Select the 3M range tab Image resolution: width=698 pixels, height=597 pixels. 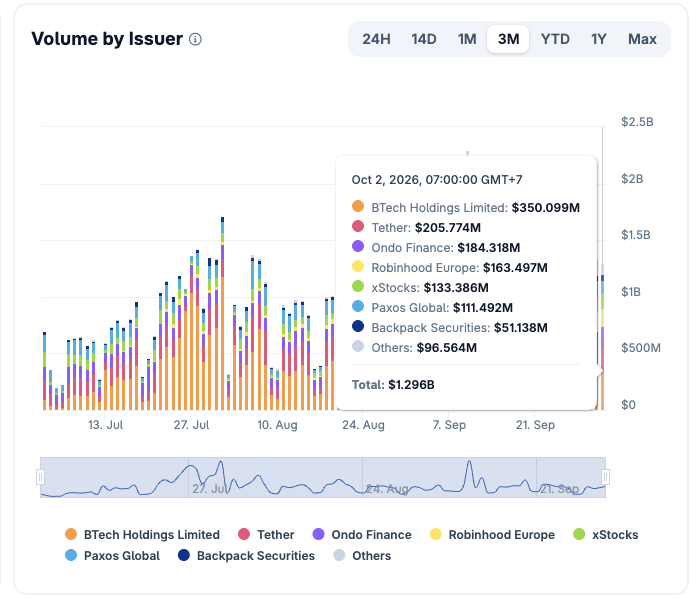[508, 39]
